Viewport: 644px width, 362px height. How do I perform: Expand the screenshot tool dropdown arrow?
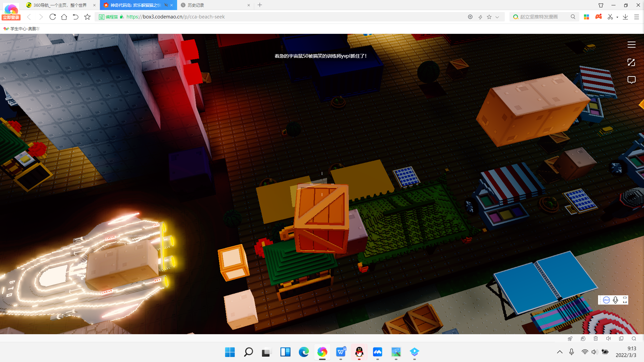click(617, 17)
